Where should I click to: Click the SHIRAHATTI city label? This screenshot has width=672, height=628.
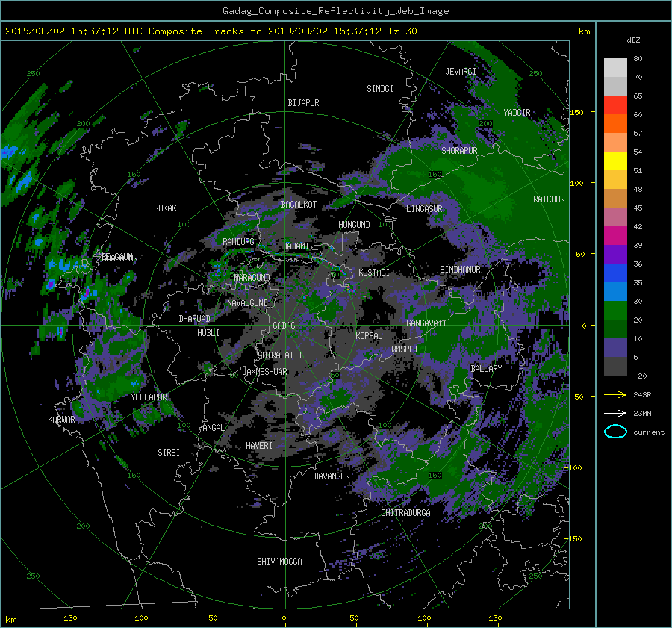pyautogui.click(x=280, y=355)
